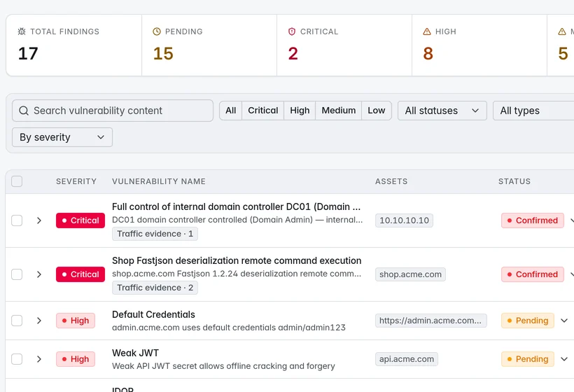Screen dimensions: 574x392
Task: Check the Weak JWT row checkbox
Action: pyautogui.click(x=17, y=359)
